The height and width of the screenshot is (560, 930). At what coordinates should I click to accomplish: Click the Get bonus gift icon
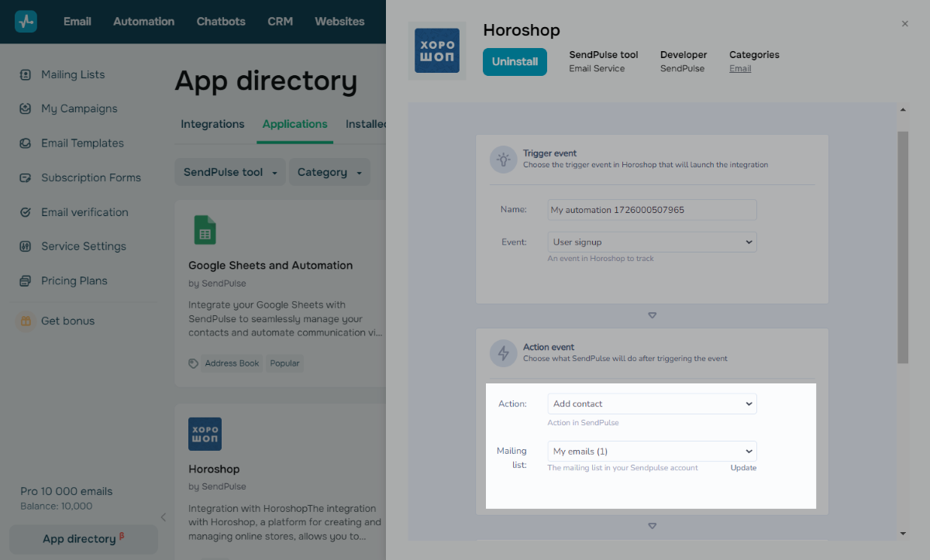point(26,321)
